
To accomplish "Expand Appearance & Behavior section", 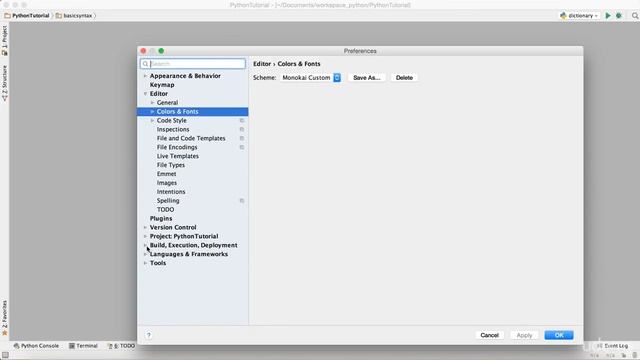I will 145,76.
